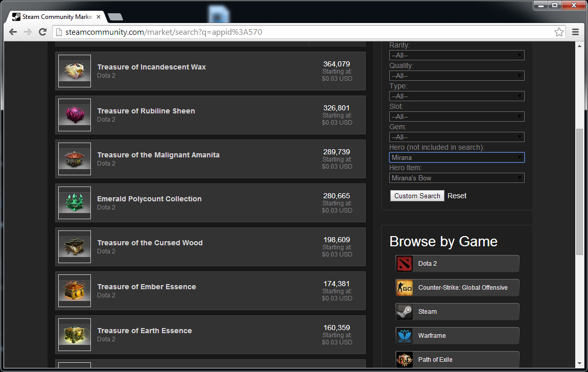Open the Rarity dropdown
Screen dimensions: 588x372
(x=457, y=55)
